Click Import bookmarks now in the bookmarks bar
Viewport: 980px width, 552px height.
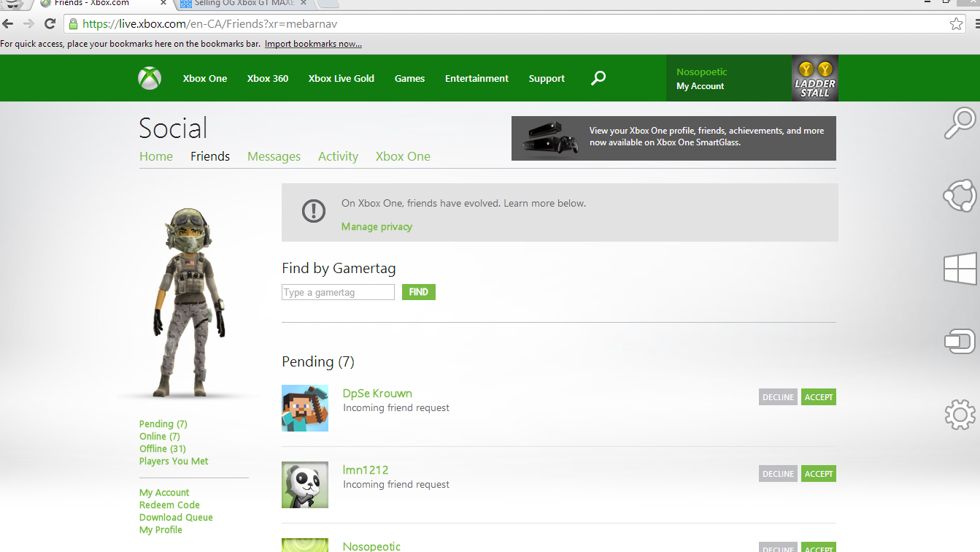tap(313, 44)
